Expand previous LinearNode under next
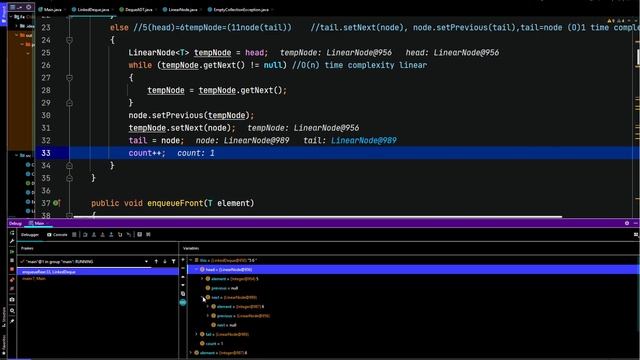This screenshot has width=640, height=360. (x=208, y=316)
